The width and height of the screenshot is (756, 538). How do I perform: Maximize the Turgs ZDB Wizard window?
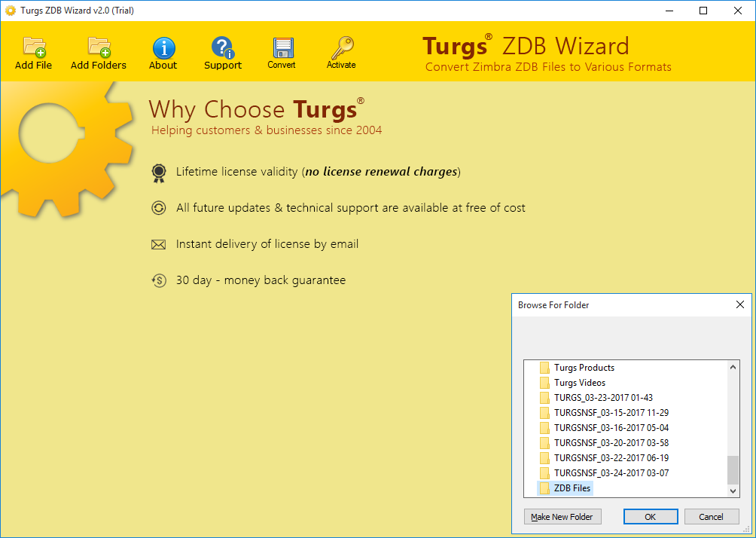[703, 11]
